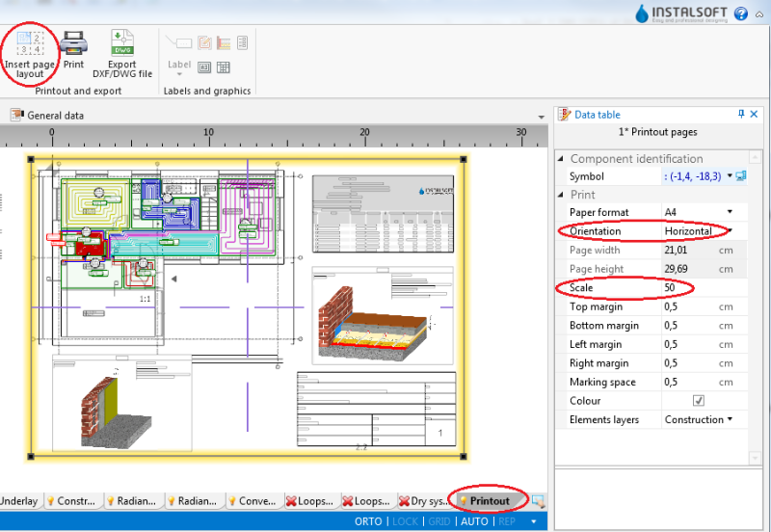
Task: Collapse the Component identification section
Action: coord(561,159)
